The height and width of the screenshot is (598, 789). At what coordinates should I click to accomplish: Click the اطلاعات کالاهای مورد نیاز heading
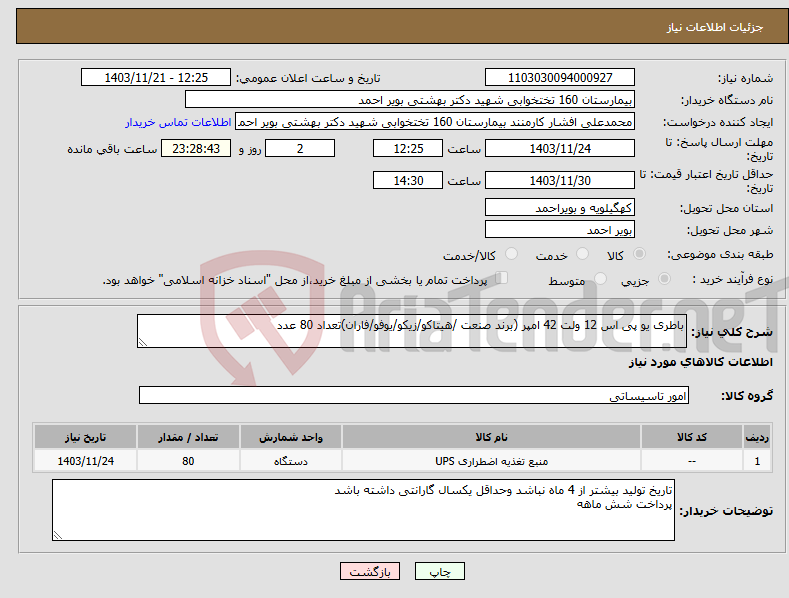pyautogui.click(x=700, y=362)
